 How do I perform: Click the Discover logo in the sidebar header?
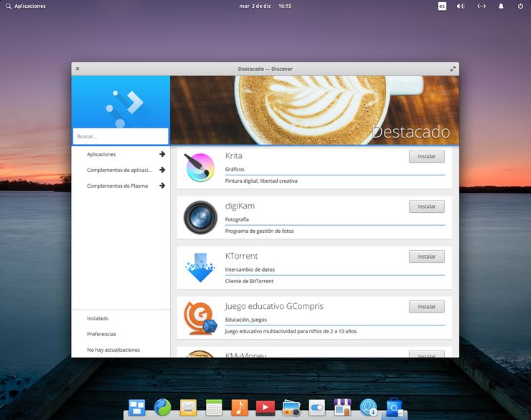pos(125,108)
